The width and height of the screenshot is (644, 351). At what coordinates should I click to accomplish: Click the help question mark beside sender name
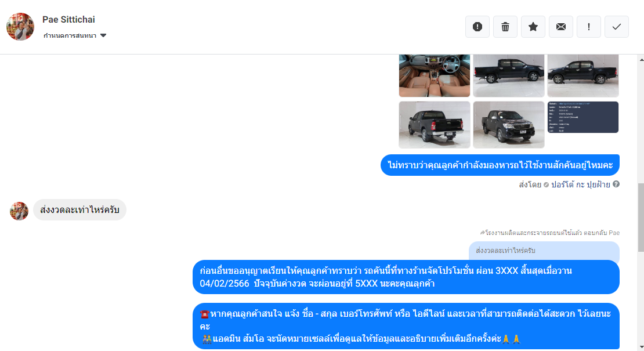tap(616, 184)
